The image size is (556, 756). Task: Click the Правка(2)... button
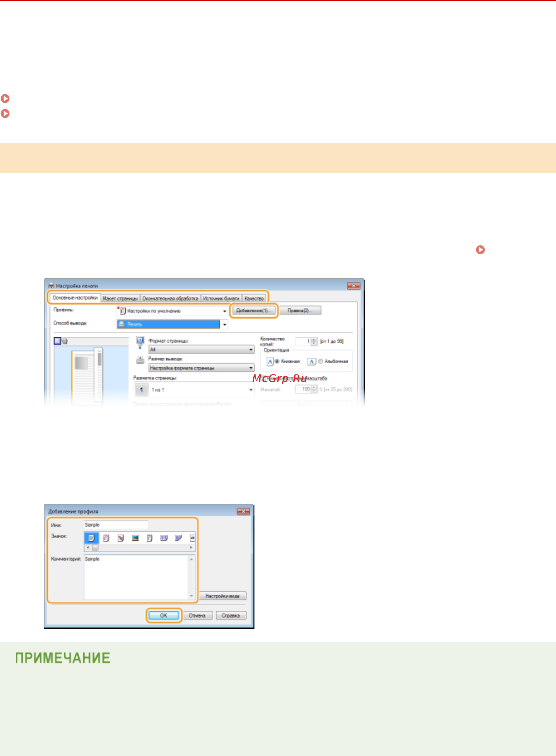(300, 310)
